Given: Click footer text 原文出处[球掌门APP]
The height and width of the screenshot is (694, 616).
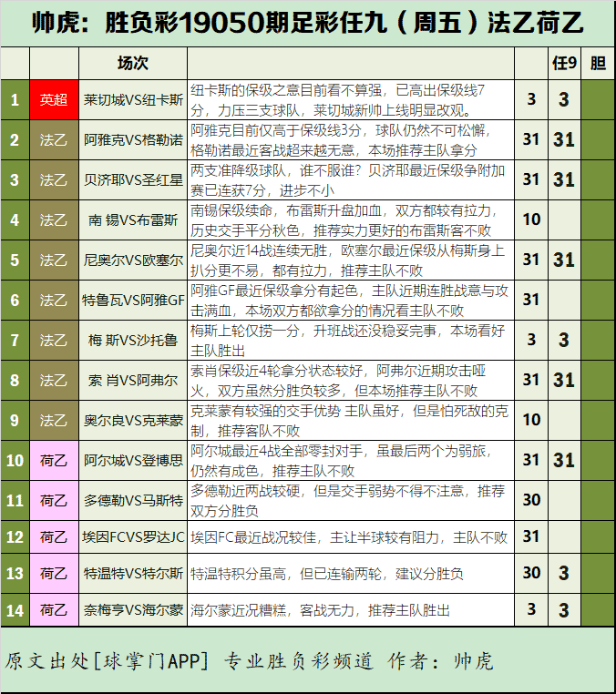Looking at the screenshot, I should [107, 661].
